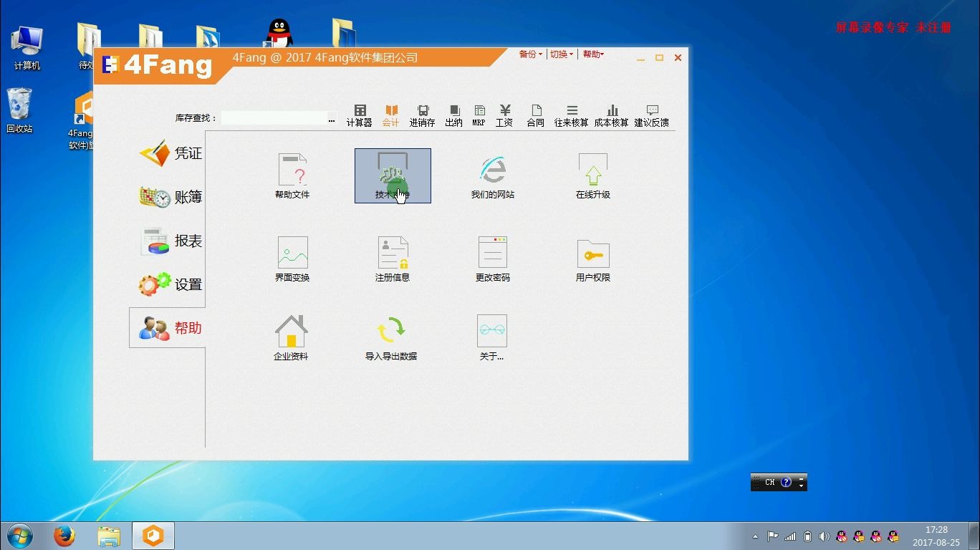Screen dimensions: 980x550
Task: Select the 回收站 recycle bin desktop icon
Action: pyautogui.click(x=19, y=110)
